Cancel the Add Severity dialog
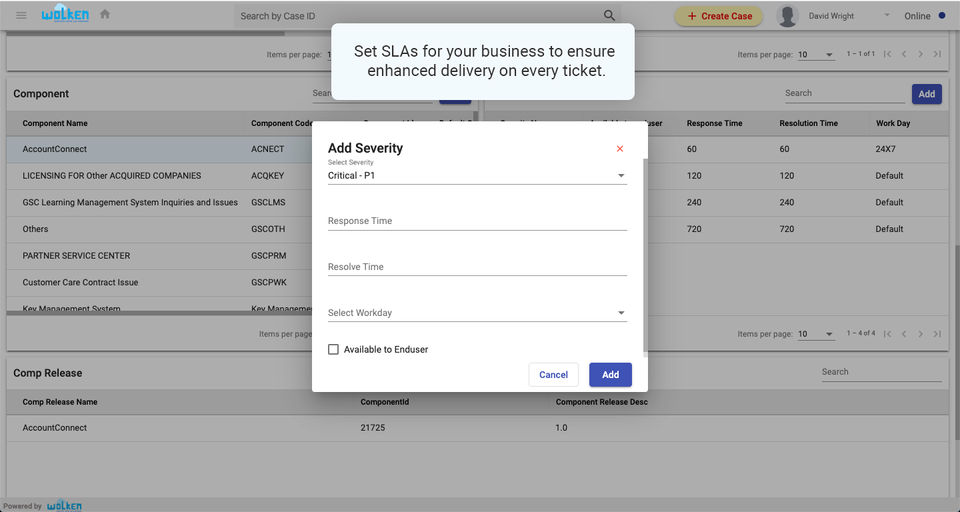 click(553, 375)
